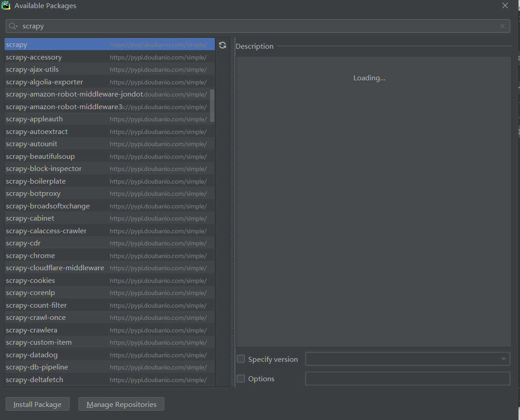Enable the Options checkbox
The width and height of the screenshot is (520, 420).
point(241,378)
